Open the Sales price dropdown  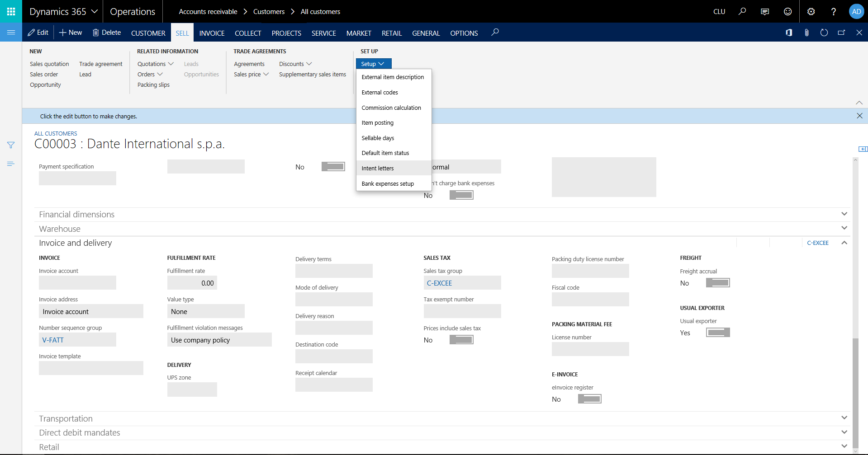click(251, 74)
